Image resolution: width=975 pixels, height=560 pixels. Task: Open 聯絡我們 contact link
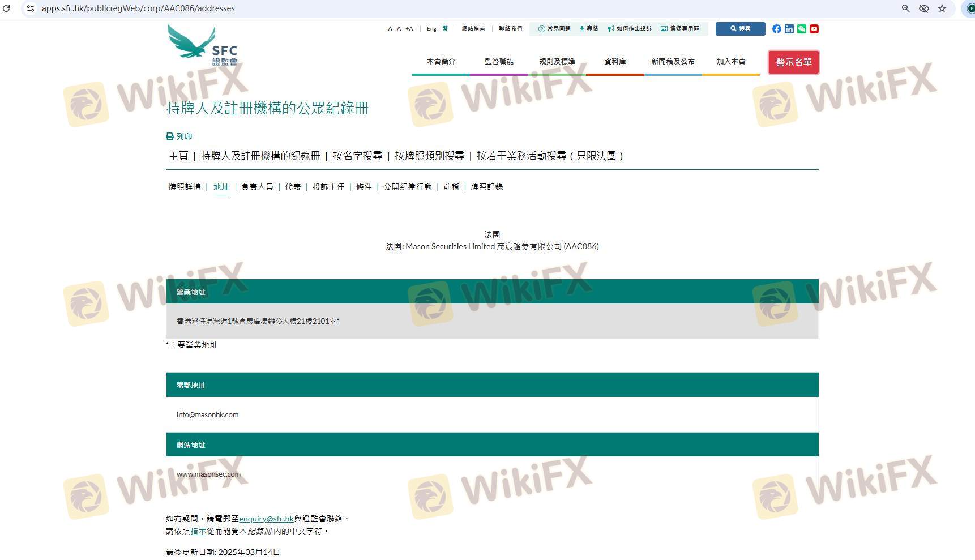[511, 29]
